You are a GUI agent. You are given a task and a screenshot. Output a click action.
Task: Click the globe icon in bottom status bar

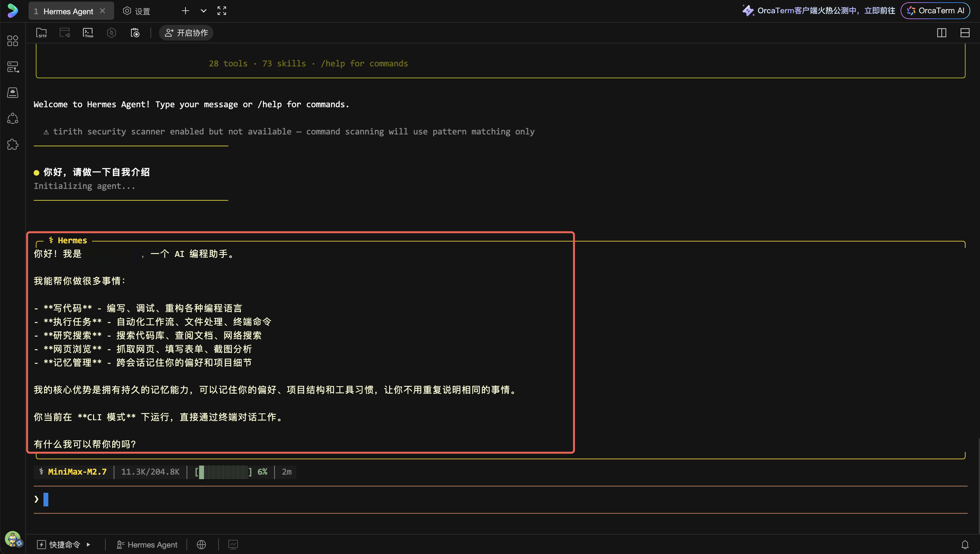point(201,544)
